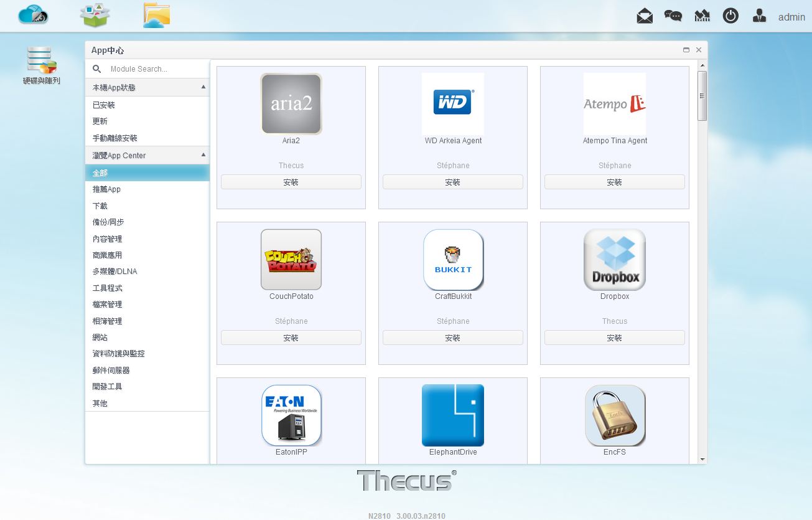Screen dimensions: 812x520
Task: Select the 推薦App category
Action: (147, 189)
